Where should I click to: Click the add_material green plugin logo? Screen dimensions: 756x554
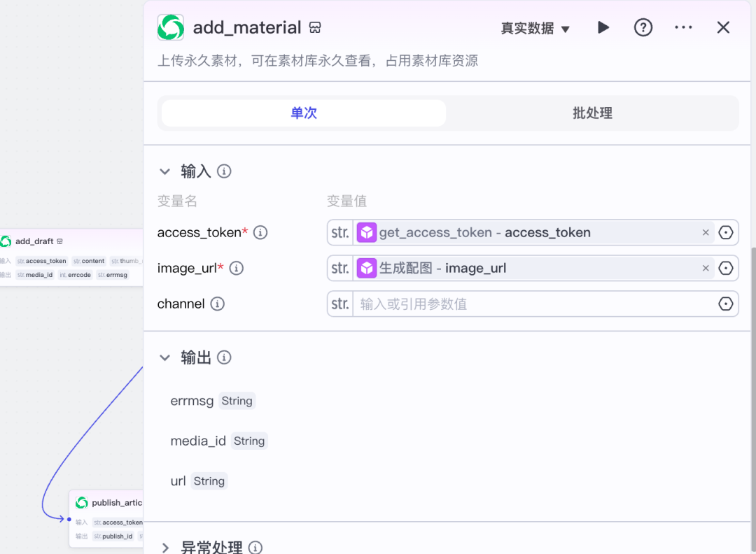(171, 27)
